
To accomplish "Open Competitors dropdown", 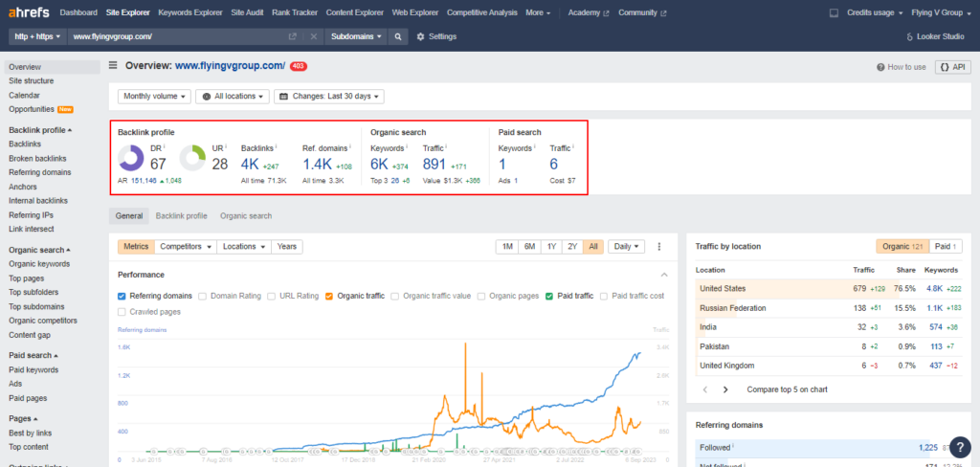I will [186, 246].
